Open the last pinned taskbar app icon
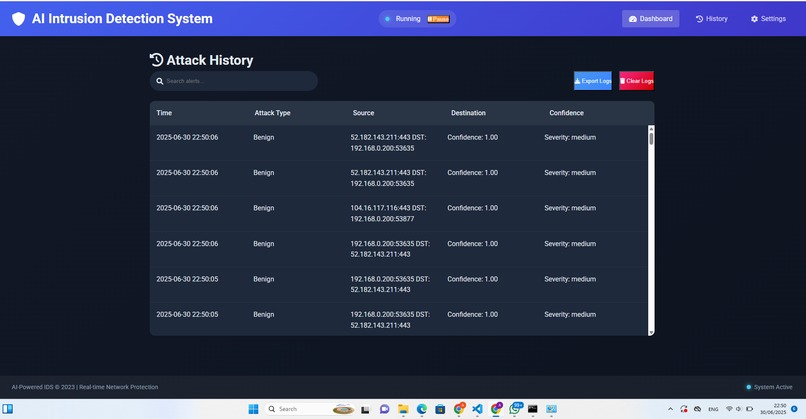This screenshot has width=806, height=419. click(552, 409)
